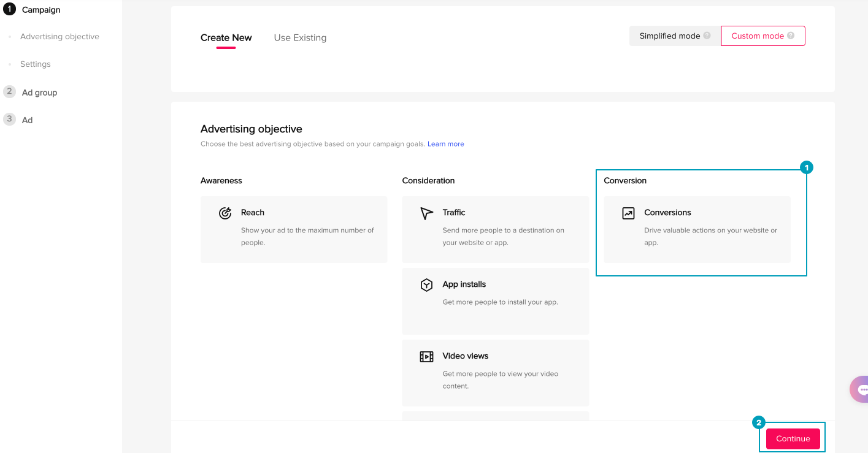Click the Awareness column heading
The image size is (868, 453).
coord(221,181)
